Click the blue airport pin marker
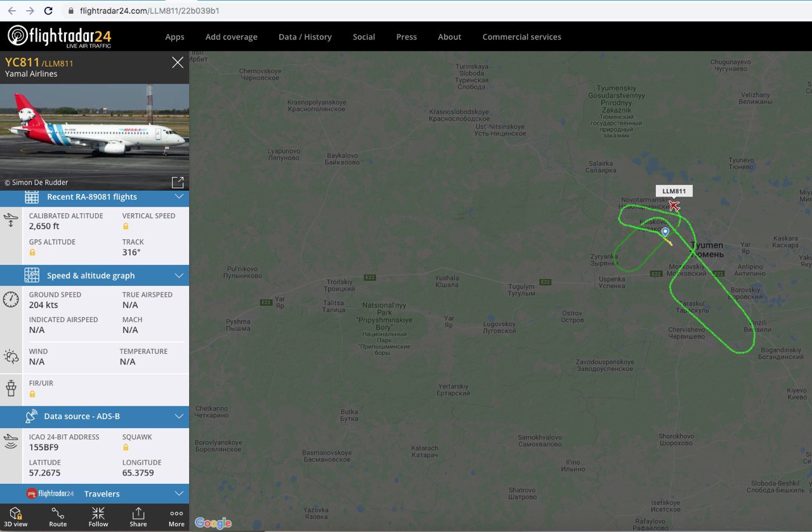 (x=665, y=233)
